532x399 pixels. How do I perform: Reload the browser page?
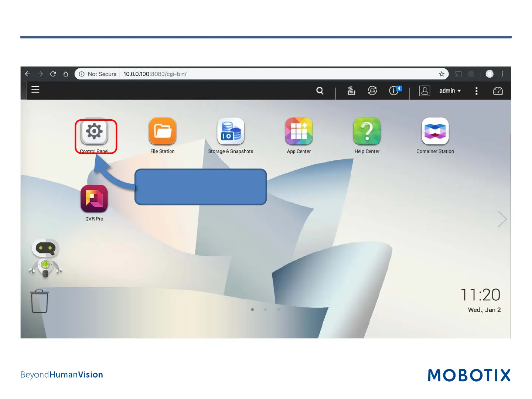(53, 74)
